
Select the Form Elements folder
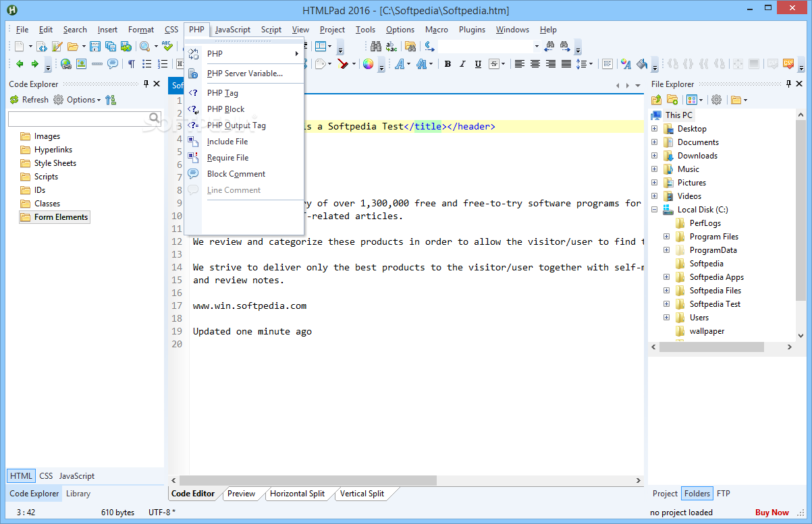55,217
